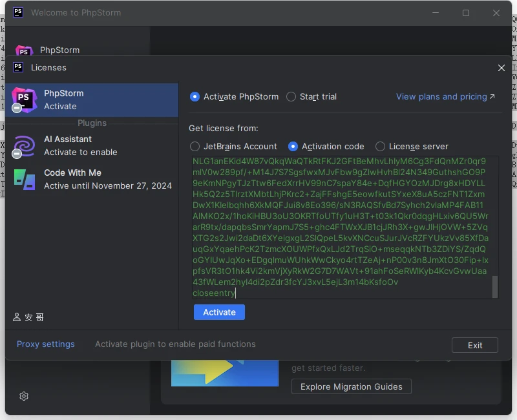This screenshot has height=420, width=517.
Task: Click the settings gear in Welcome window
Action: pos(24,396)
